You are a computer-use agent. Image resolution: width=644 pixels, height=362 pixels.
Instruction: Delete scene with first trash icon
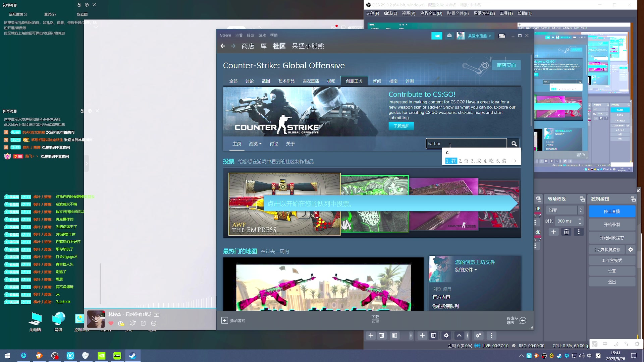click(x=382, y=335)
